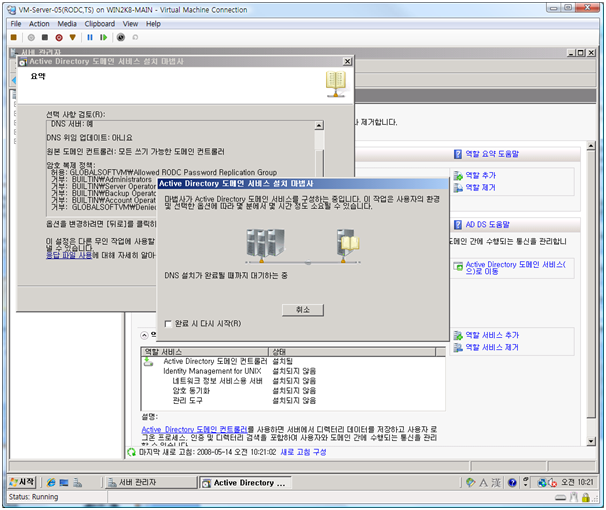Click the 취소 cancel button
Image resolution: width=606 pixels, height=510 pixels.
[x=303, y=310]
